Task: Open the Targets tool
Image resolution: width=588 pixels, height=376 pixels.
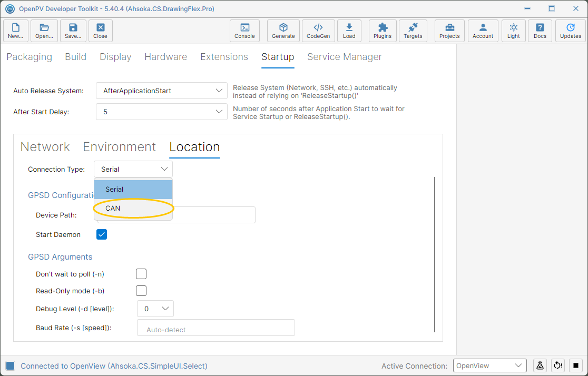Action: point(413,31)
